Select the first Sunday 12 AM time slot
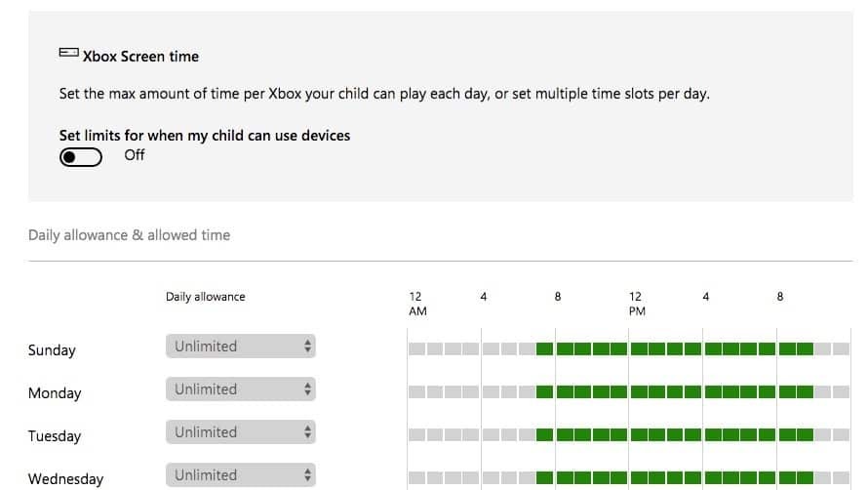 coord(416,348)
